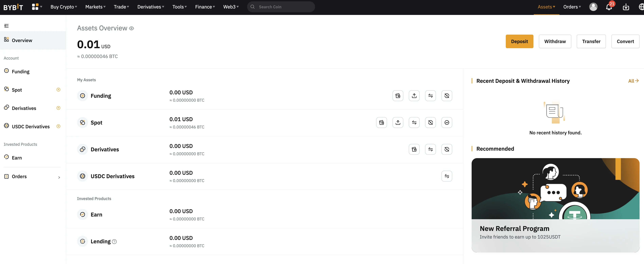Open the user profile avatar
This screenshot has width=644, height=264.
[593, 7]
